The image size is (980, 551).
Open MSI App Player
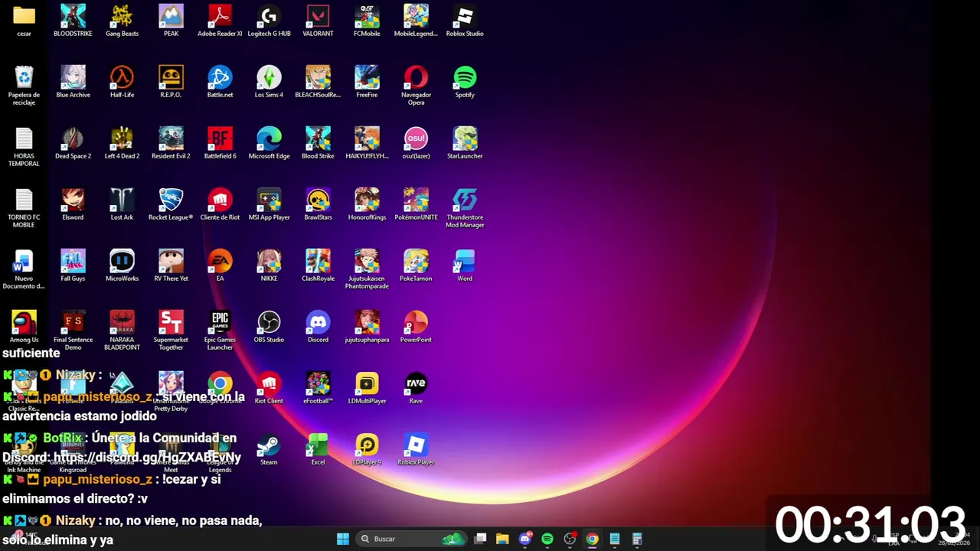click(269, 204)
